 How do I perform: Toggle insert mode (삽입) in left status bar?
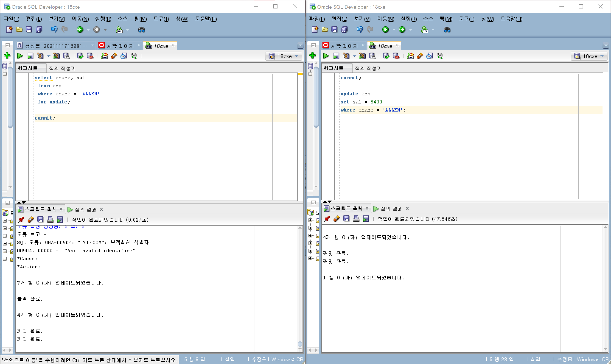230,359
